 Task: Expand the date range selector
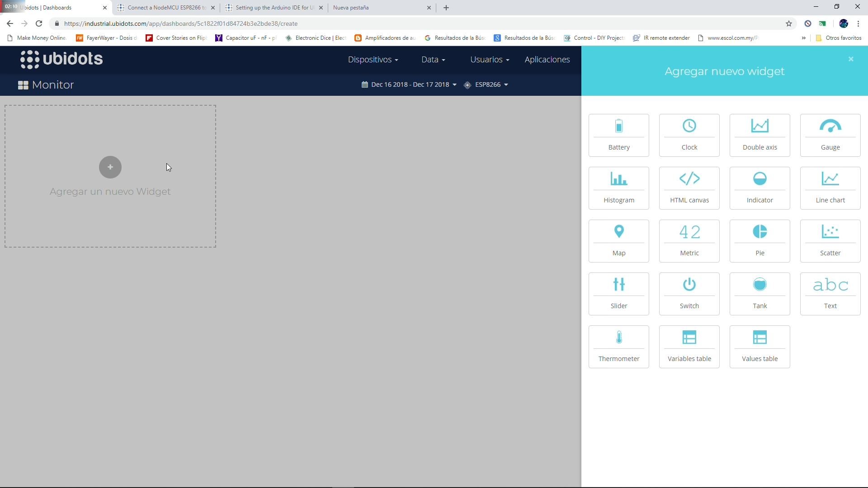click(409, 84)
